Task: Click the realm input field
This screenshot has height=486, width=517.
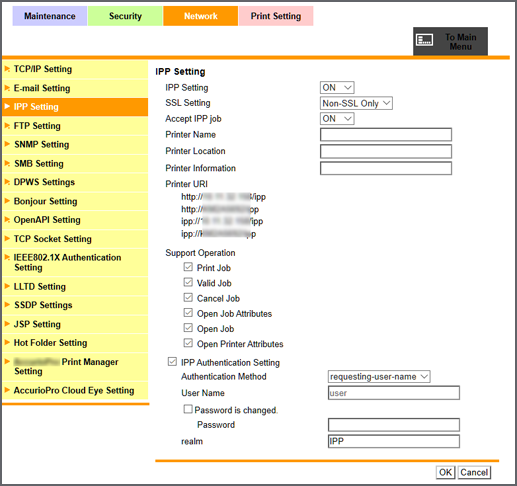Action: click(394, 441)
